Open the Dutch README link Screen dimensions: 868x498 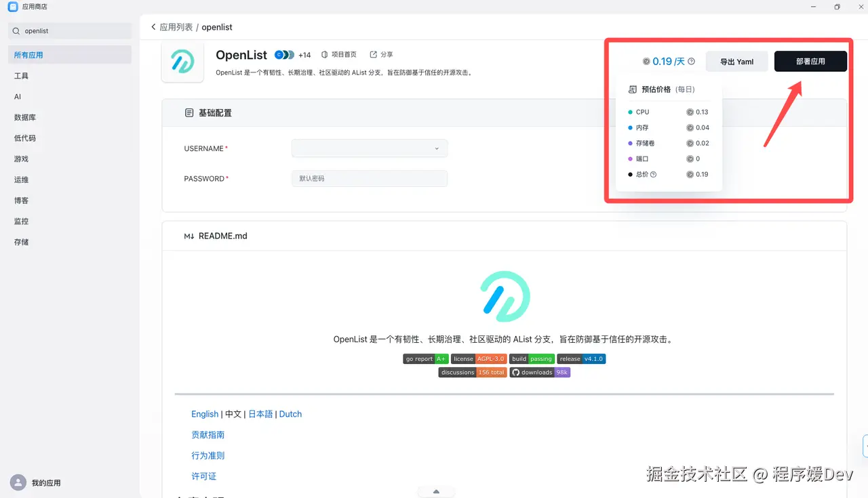pyautogui.click(x=290, y=414)
